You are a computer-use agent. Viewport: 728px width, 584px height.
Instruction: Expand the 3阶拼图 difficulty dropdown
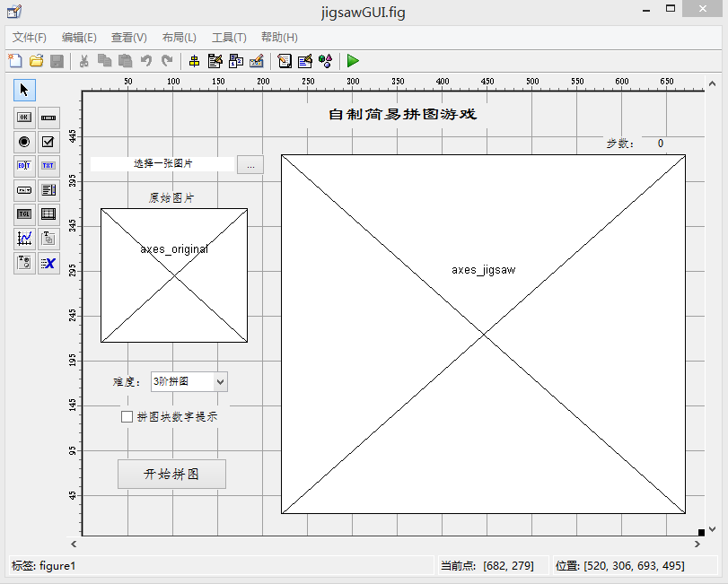click(x=220, y=382)
